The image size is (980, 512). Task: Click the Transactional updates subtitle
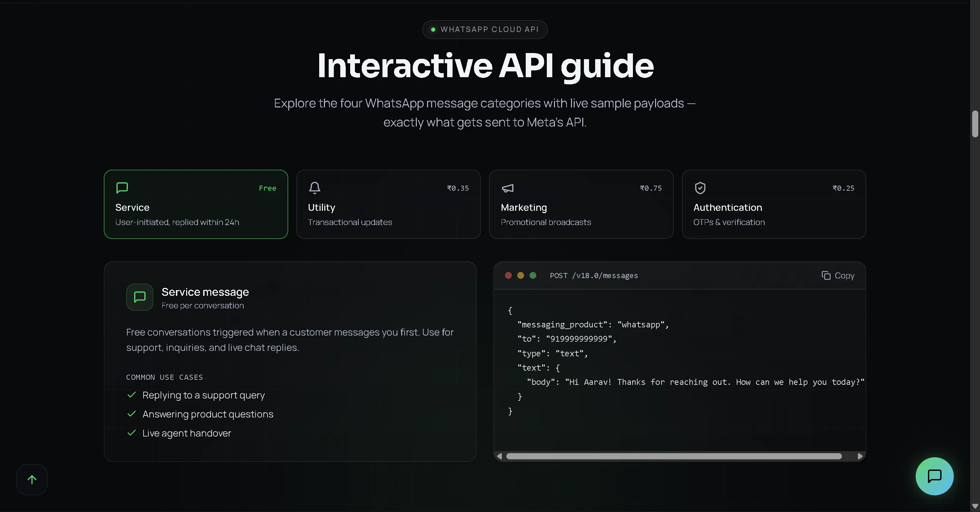coord(349,222)
